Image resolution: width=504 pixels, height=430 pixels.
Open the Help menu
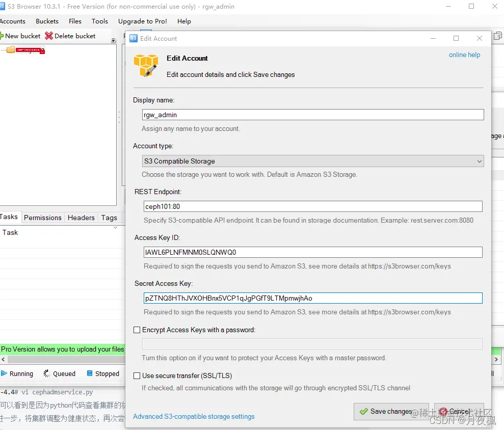184,21
